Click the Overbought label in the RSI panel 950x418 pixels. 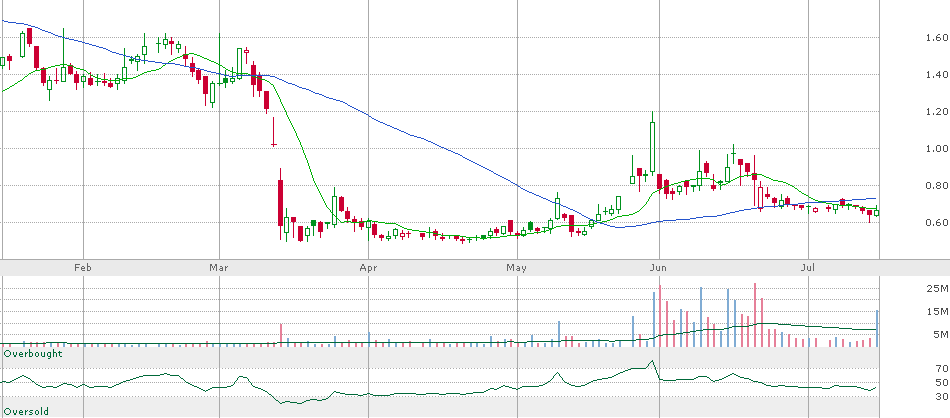(x=33, y=353)
